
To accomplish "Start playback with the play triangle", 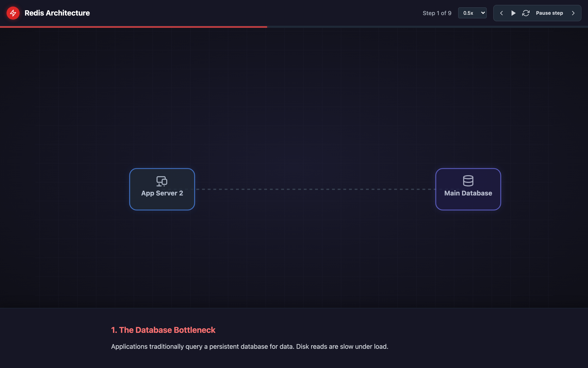I will point(513,13).
